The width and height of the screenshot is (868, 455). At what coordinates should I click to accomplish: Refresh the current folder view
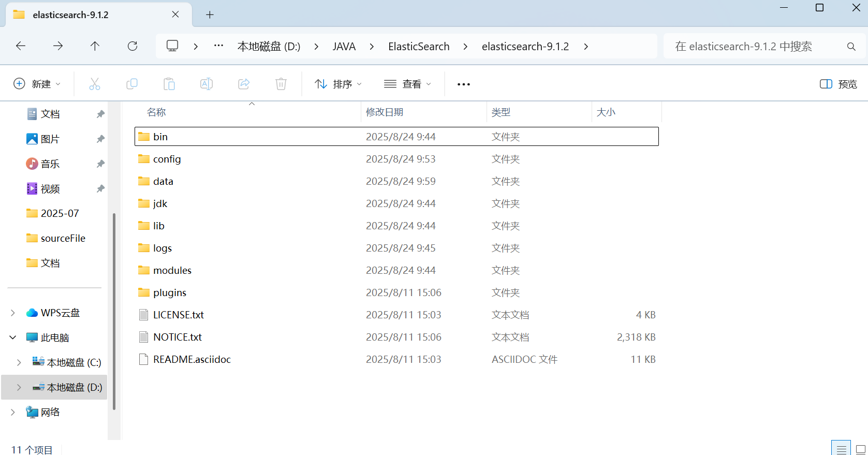pyautogui.click(x=133, y=46)
